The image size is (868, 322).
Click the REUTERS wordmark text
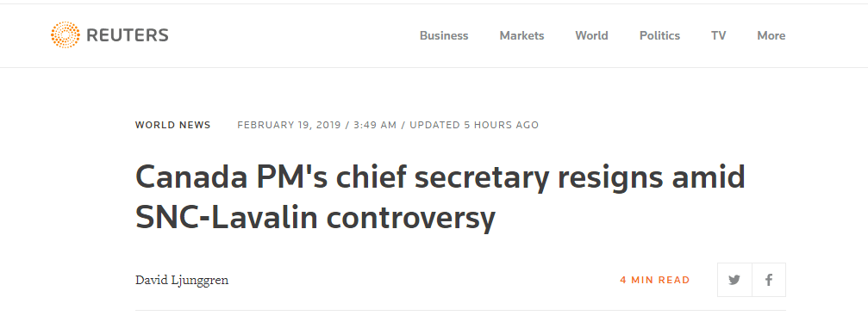128,35
